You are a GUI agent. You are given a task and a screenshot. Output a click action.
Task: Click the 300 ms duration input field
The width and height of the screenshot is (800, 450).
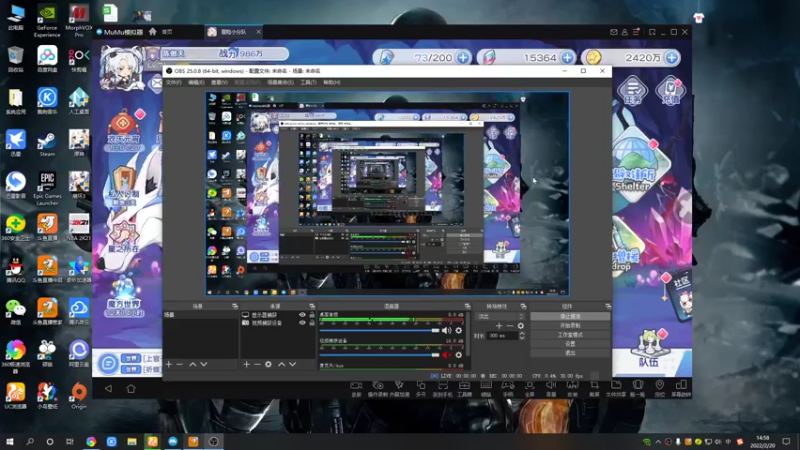click(502, 336)
